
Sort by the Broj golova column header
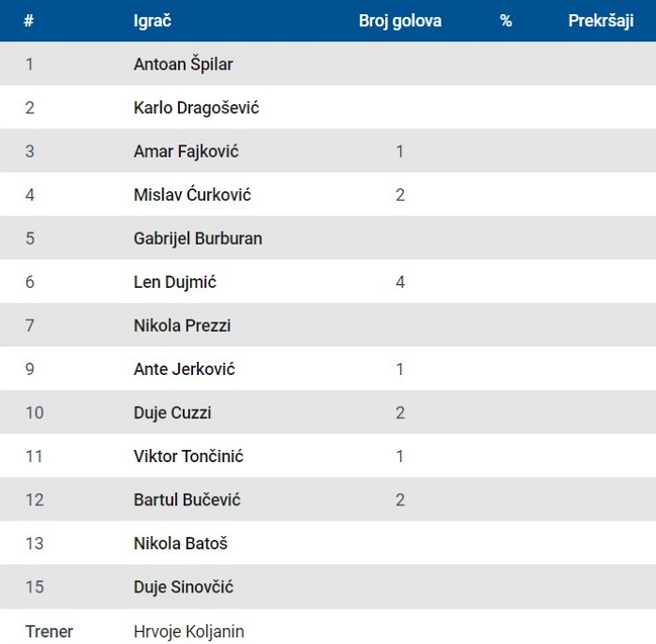point(400,21)
